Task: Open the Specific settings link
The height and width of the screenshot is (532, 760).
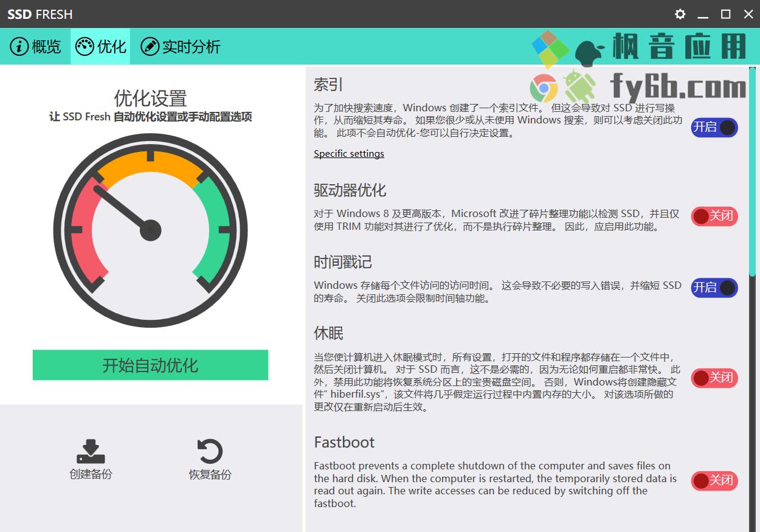Action: click(349, 154)
